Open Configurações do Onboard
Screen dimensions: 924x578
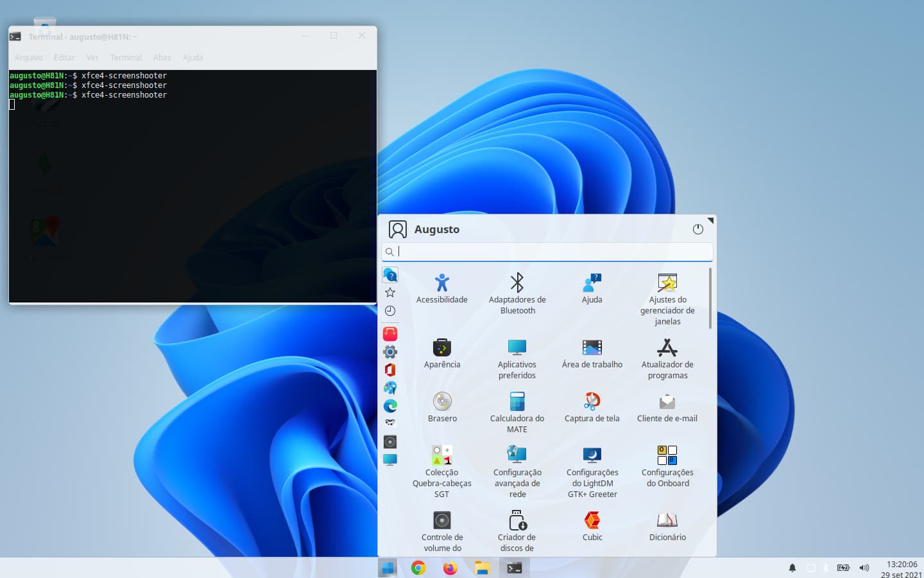(667, 466)
